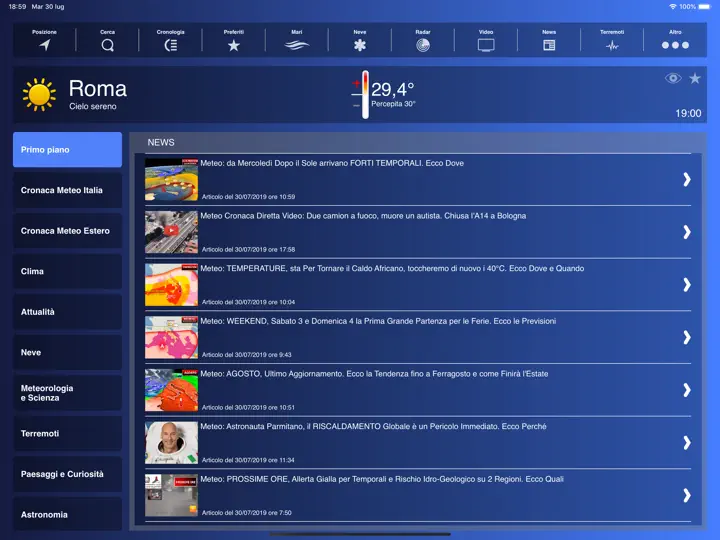Read 'Meteo: da Mercoledì Dopo il Sole' headline
Viewport: 720px width, 540px height.
(x=332, y=163)
